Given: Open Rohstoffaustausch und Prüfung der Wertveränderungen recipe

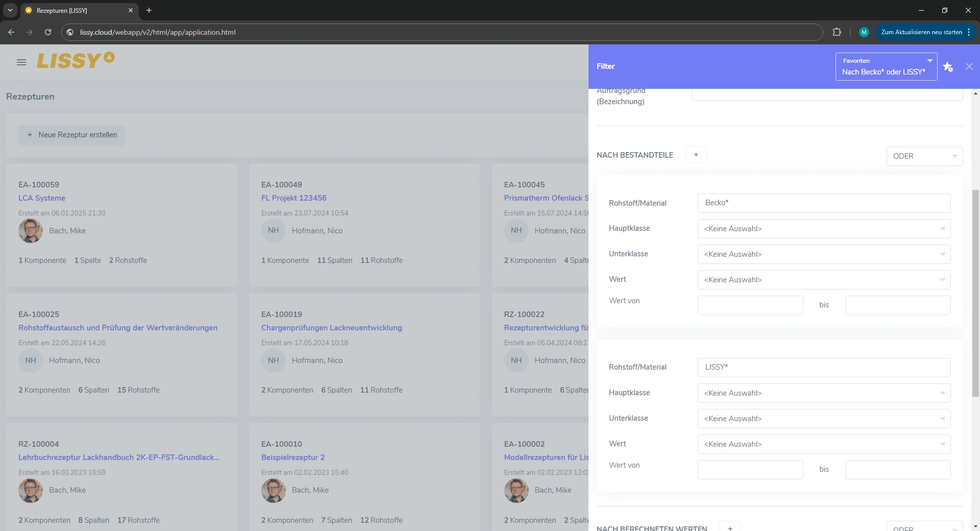Looking at the screenshot, I should tap(118, 328).
